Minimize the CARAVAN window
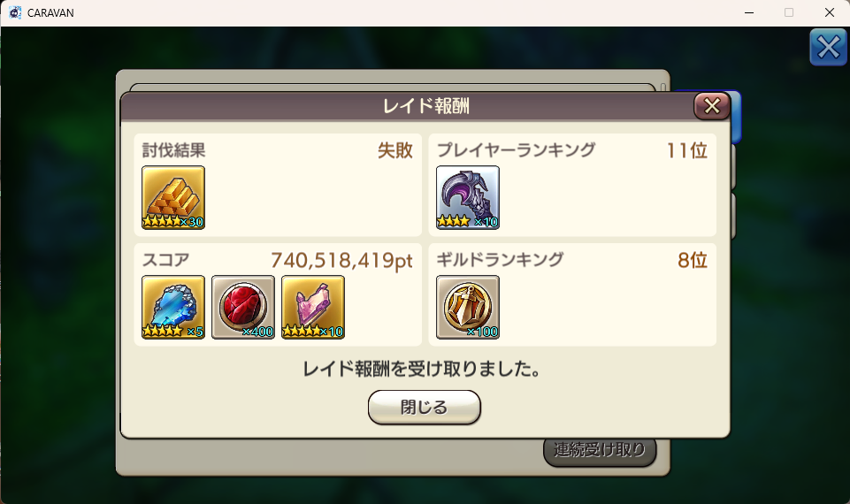The width and height of the screenshot is (850, 504). pyautogui.click(x=749, y=12)
